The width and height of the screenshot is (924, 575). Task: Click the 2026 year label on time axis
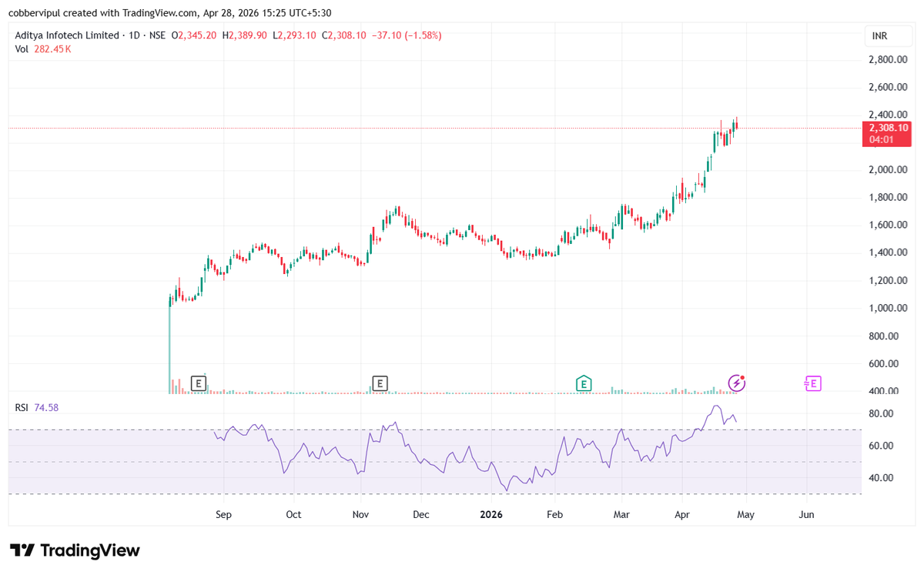pos(490,514)
